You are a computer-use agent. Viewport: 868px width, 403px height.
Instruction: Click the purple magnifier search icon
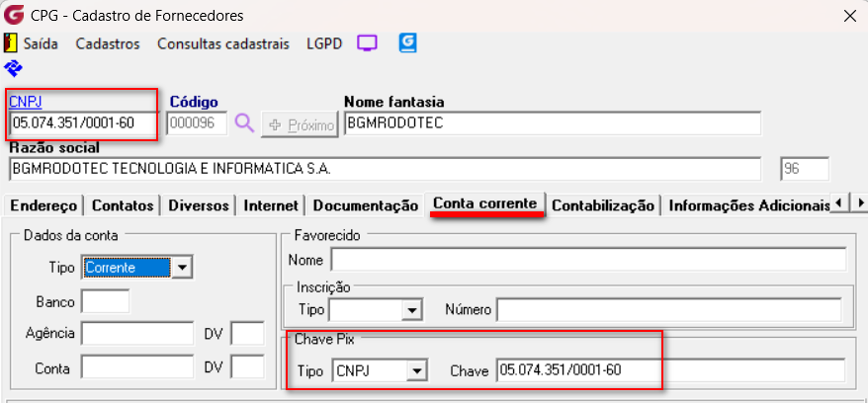click(244, 123)
